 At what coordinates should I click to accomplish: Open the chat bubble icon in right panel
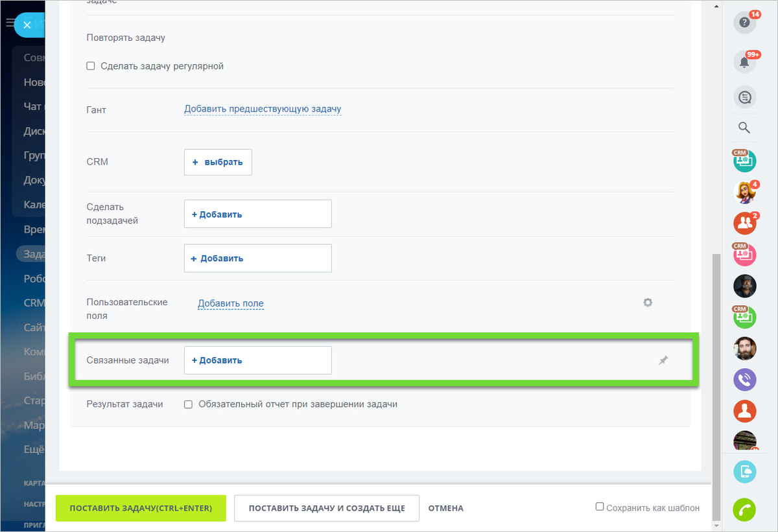tap(745, 98)
